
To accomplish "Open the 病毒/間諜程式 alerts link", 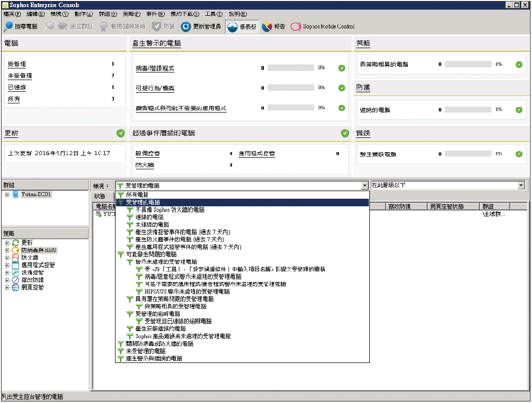I will (155, 68).
